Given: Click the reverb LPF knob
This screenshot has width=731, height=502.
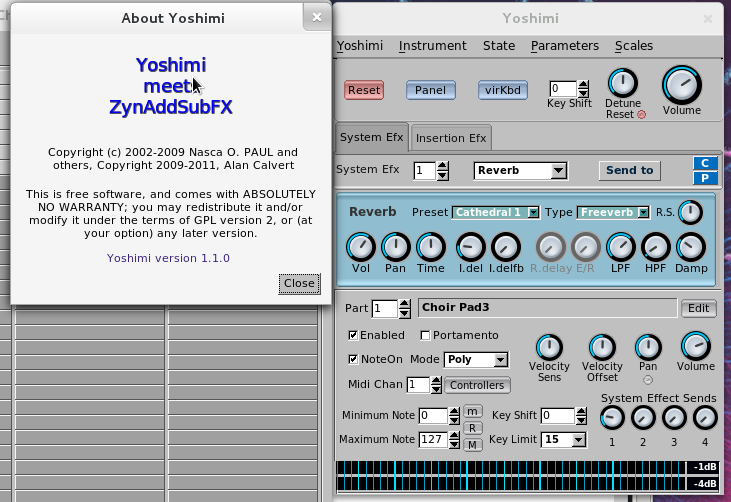Looking at the screenshot, I should 621,246.
